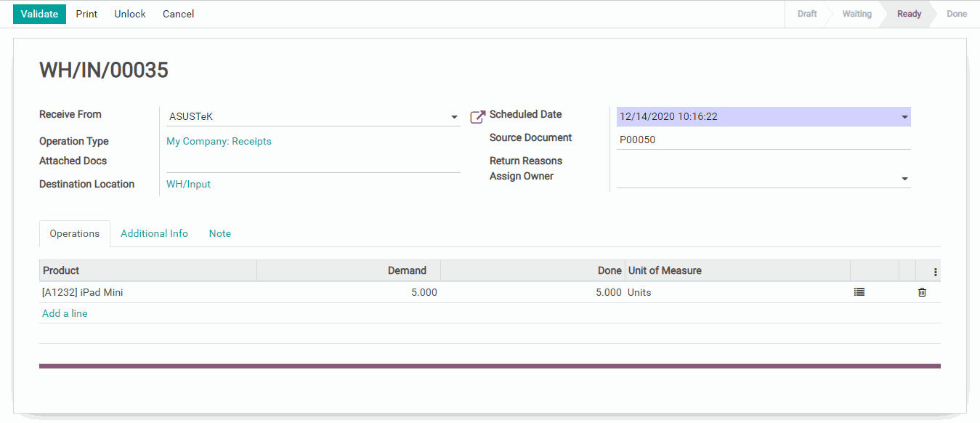This screenshot has height=423, width=980.
Task: Open the WH/Input destination location link
Action: coord(188,184)
